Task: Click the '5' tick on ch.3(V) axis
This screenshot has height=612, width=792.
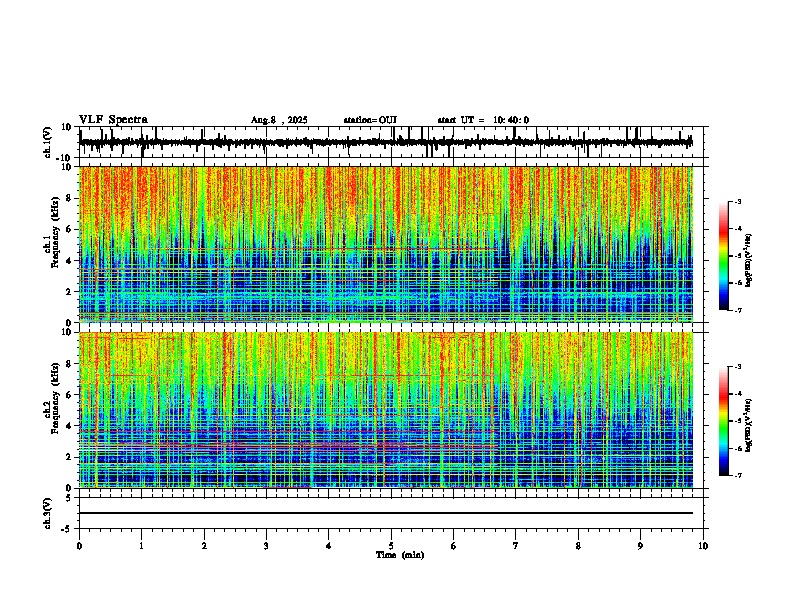Action: pos(70,498)
